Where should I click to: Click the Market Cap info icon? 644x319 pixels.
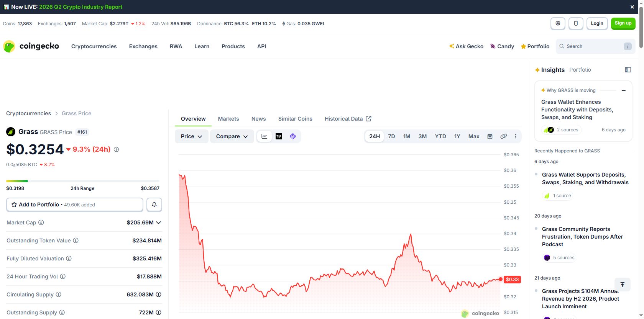(41, 222)
